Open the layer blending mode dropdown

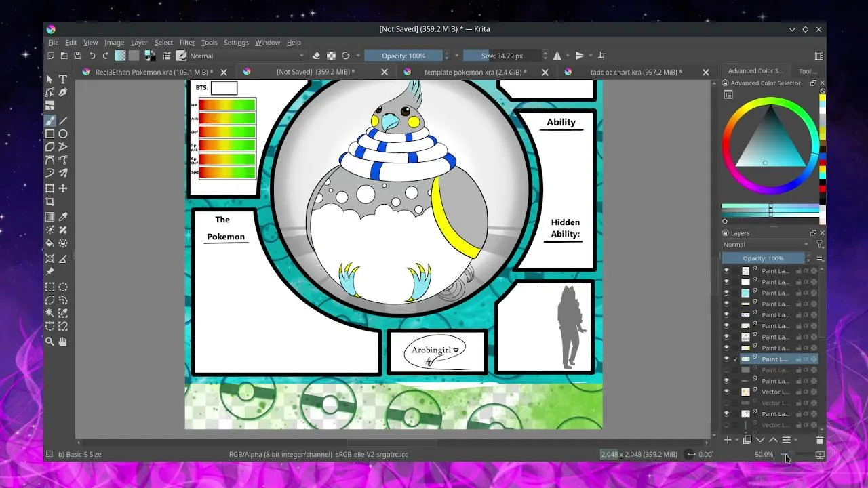(x=766, y=245)
